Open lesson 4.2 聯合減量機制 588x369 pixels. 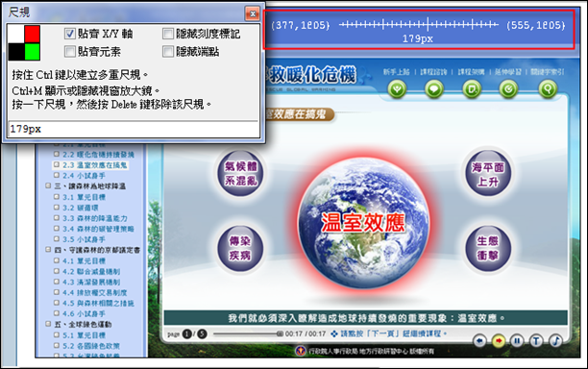91,271
